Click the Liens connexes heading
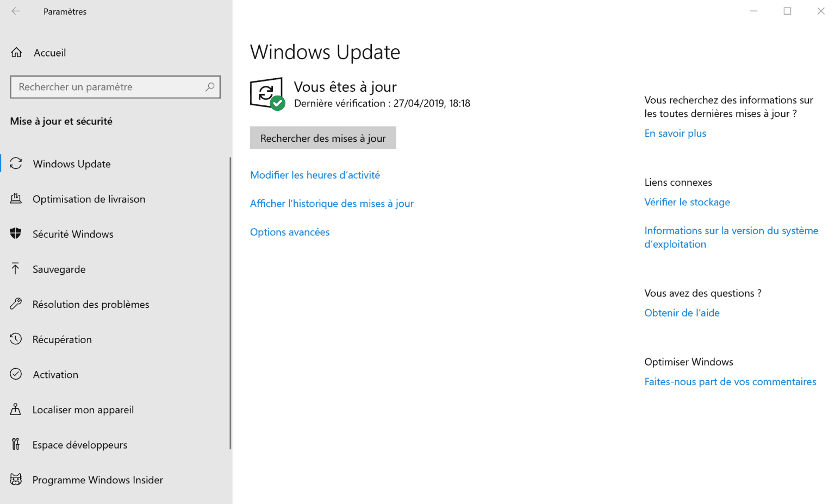Image resolution: width=835 pixels, height=504 pixels. (x=678, y=182)
